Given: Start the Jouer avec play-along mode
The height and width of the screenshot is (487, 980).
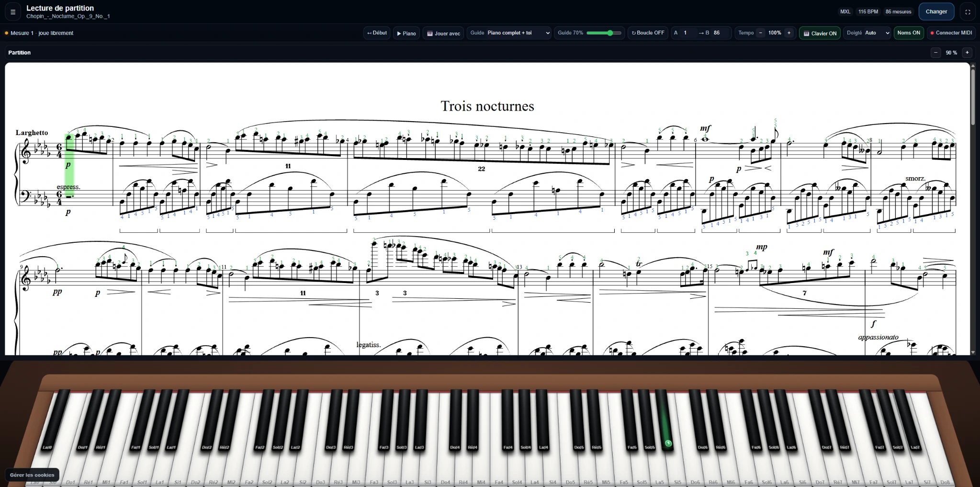Looking at the screenshot, I should 443,33.
